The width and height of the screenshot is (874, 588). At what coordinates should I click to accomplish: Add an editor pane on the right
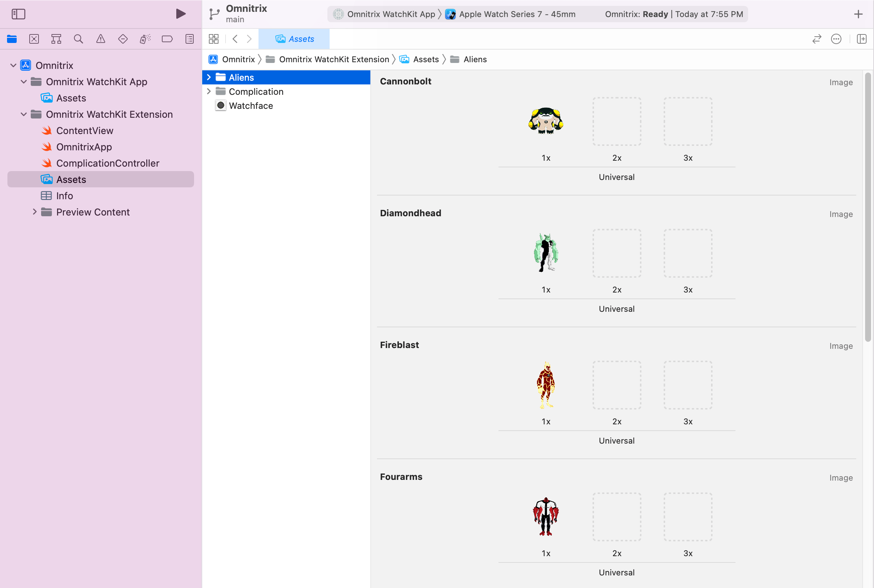(x=862, y=39)
